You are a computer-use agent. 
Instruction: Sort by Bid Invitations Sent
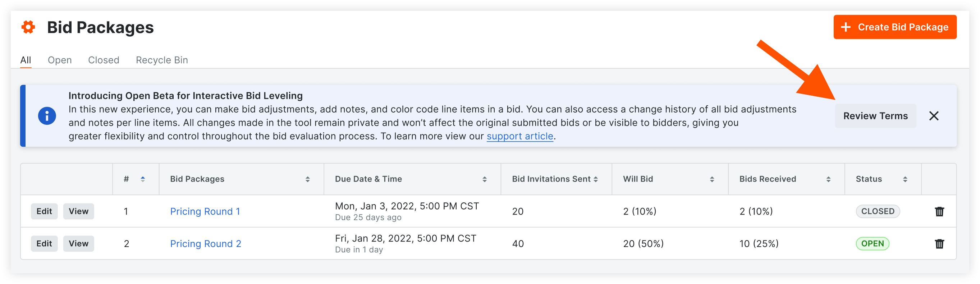595,179
